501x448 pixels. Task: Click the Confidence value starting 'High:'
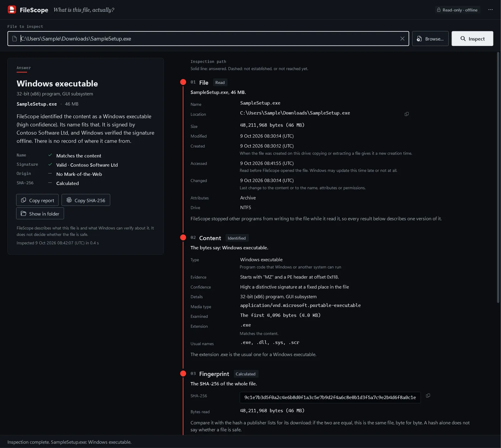point(294,287)
